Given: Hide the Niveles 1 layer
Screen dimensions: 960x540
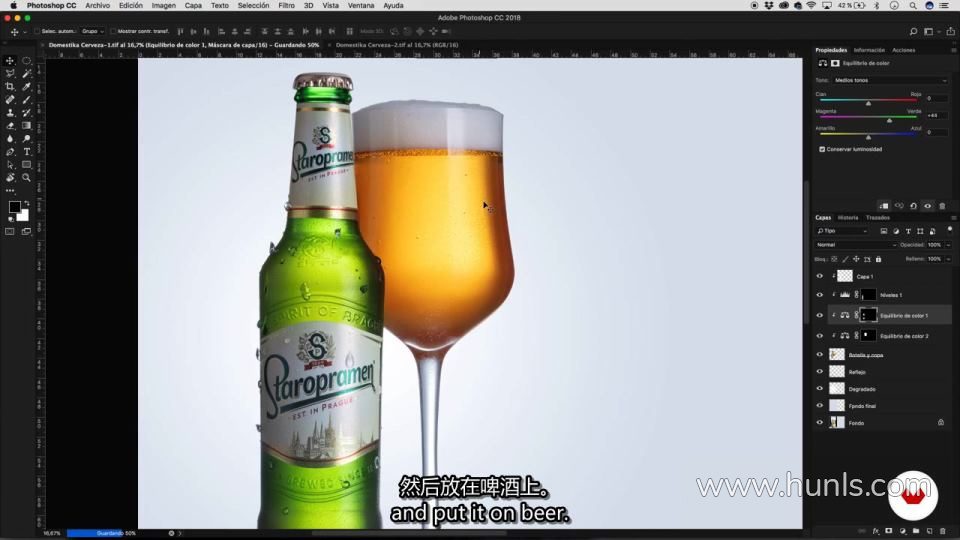Looking at the screenshot, I should point(820,295).
